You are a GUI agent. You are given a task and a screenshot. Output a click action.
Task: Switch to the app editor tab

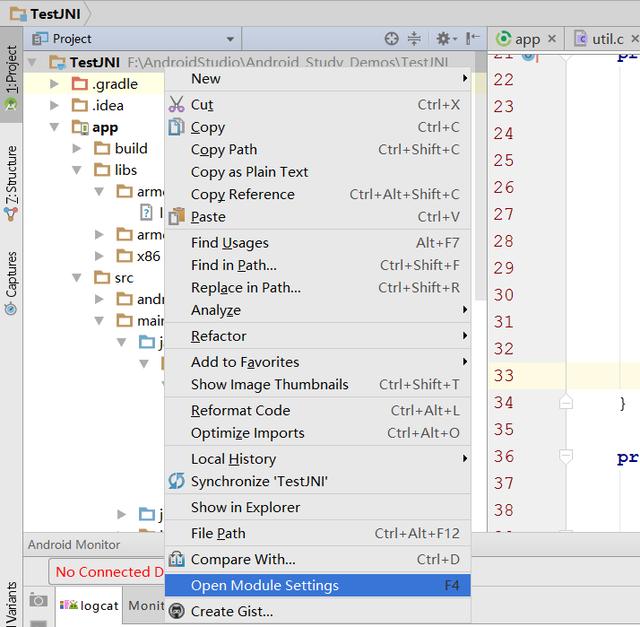[527, 39]
